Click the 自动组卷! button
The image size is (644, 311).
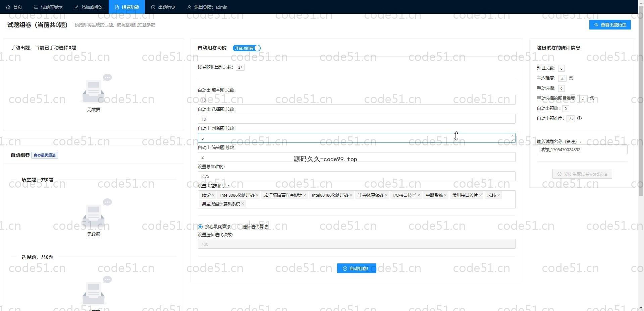357,268
